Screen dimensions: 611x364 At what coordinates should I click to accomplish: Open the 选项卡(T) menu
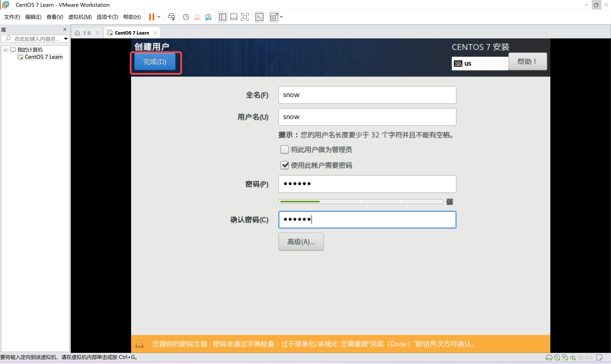click(x=107, y=17)
